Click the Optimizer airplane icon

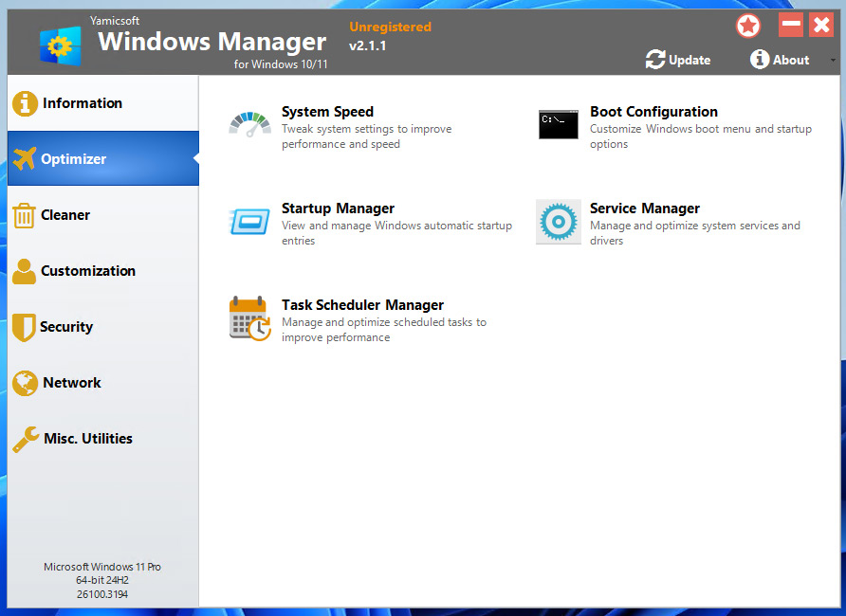click(x=25, y=158)
